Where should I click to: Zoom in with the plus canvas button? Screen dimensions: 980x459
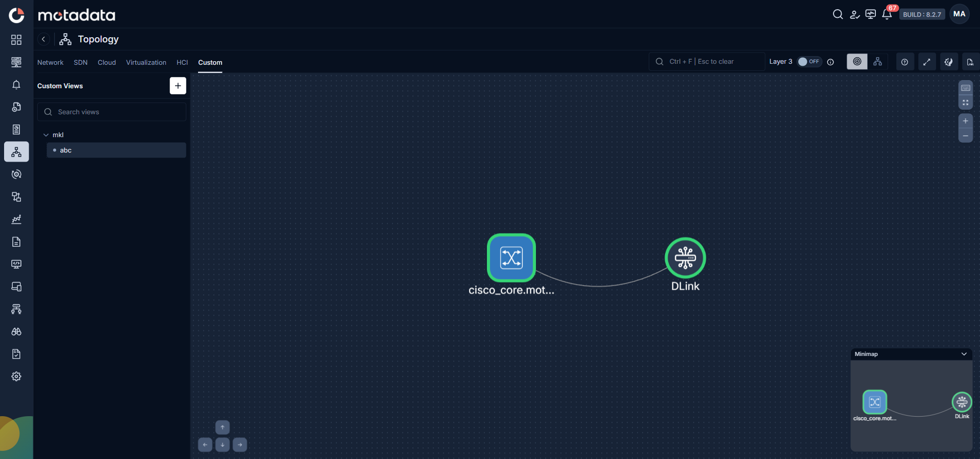965,121
